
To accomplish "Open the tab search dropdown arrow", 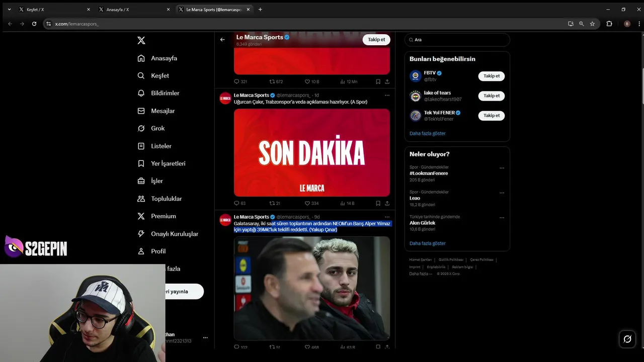I will (x=9, y=10).
